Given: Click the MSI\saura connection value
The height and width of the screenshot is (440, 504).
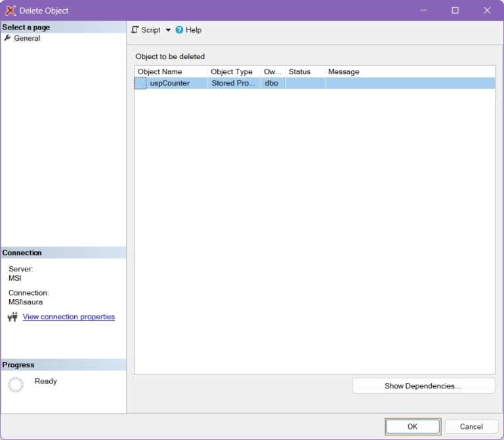Looking at the screenshot, I should click(26, 302).
